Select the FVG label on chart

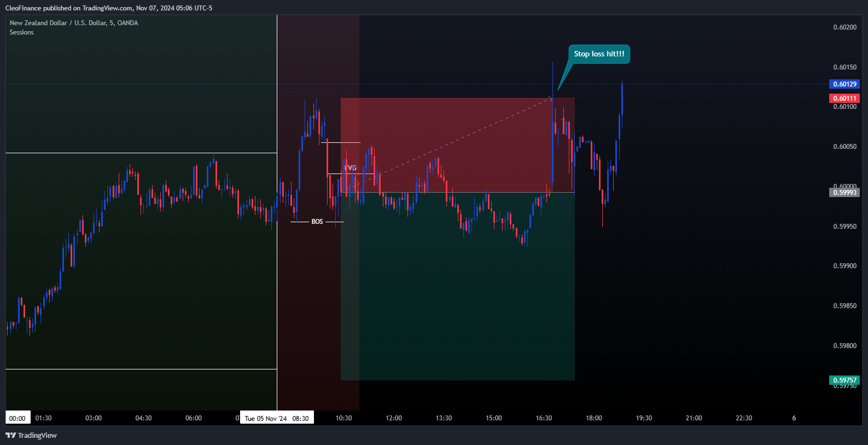(351, 168)
